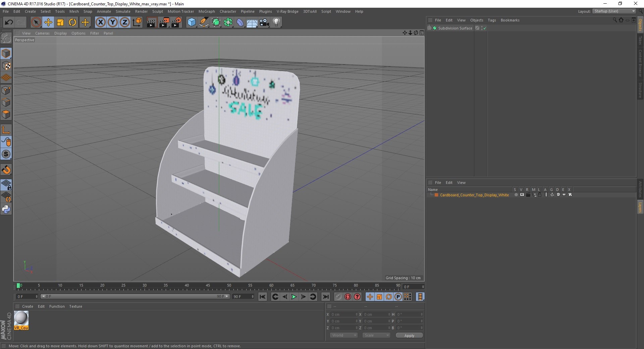644x349 pixels.
Task: Toggle Subdivision Surface enable checkmark
Action: [485, 28]
